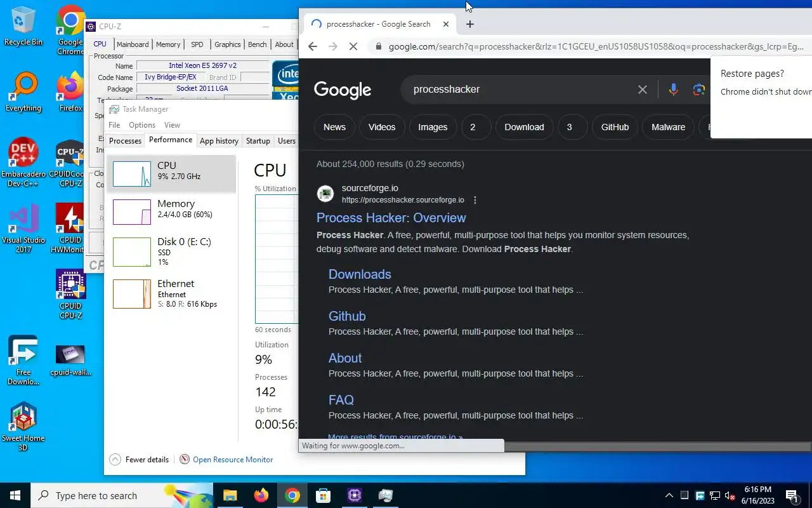Screen dimensions: 812x508
Task: Open the network tray icon
Action: pos(715,495)
